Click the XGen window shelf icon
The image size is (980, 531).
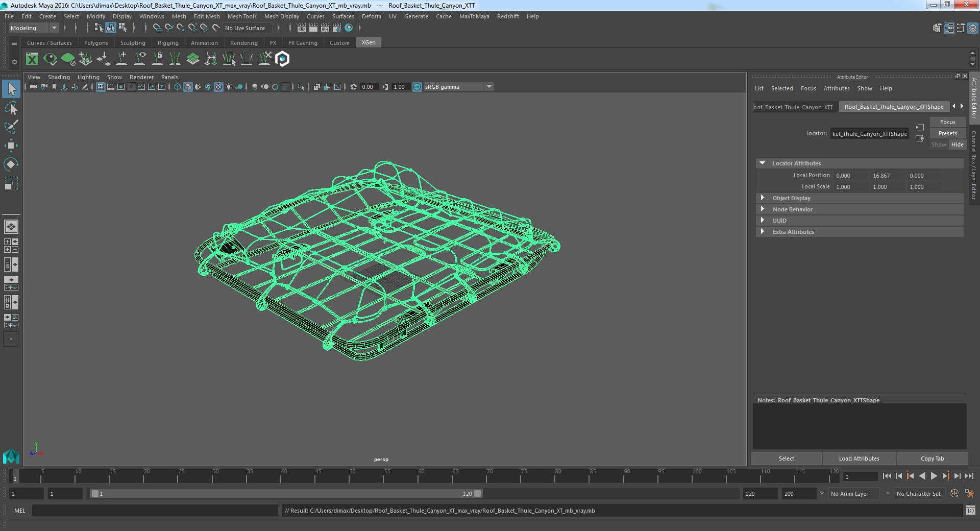pyautogui.click(x=32, y=59)
